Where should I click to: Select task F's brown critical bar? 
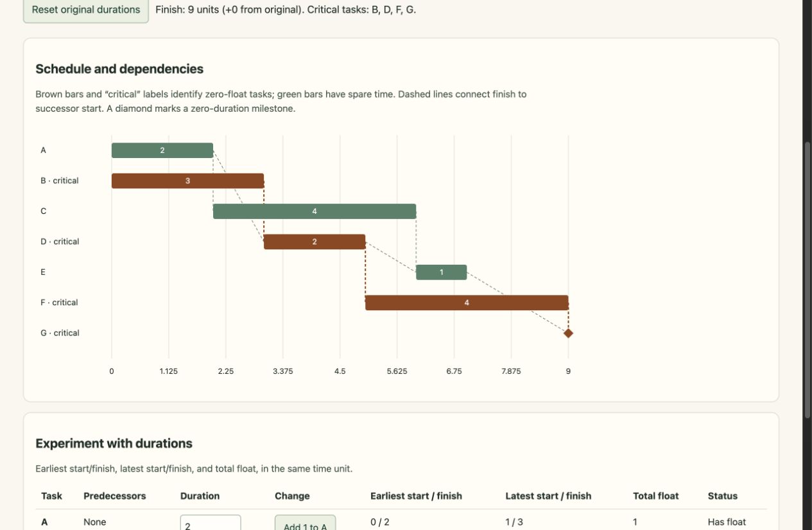pos(467,303)
